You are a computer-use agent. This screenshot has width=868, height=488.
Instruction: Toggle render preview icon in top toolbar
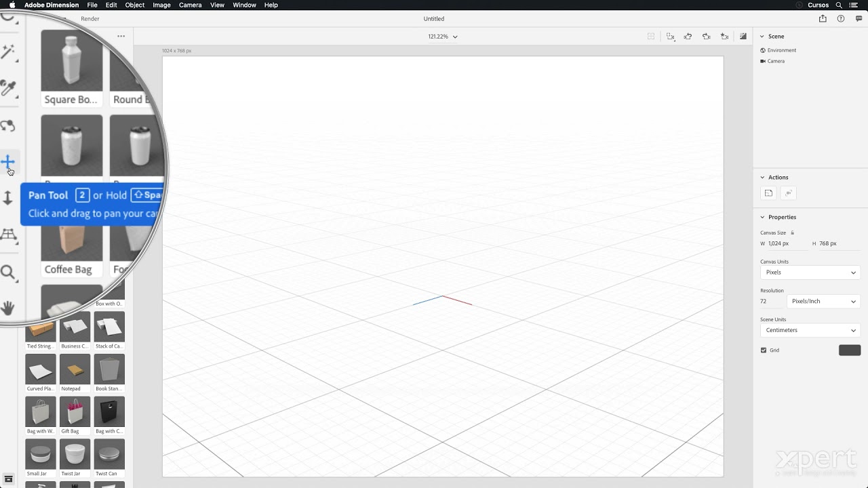[x=743, y=37]
